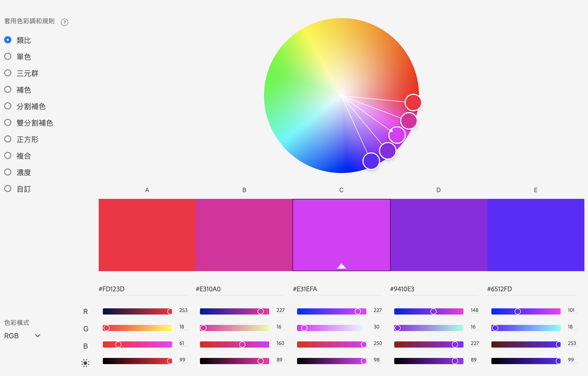Click color A red channel slider
This screenshot has height=376, width=588.
(x=137, y=311)
